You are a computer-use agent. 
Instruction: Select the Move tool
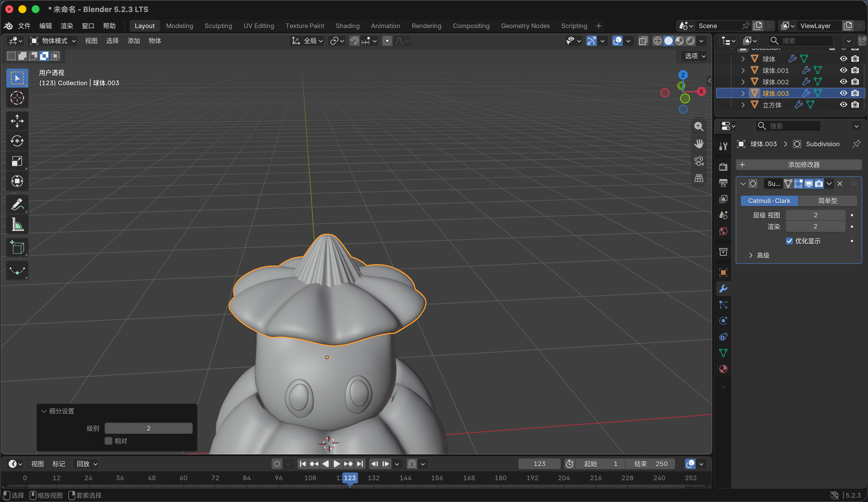pyautogui.click(x=17, y=121)
